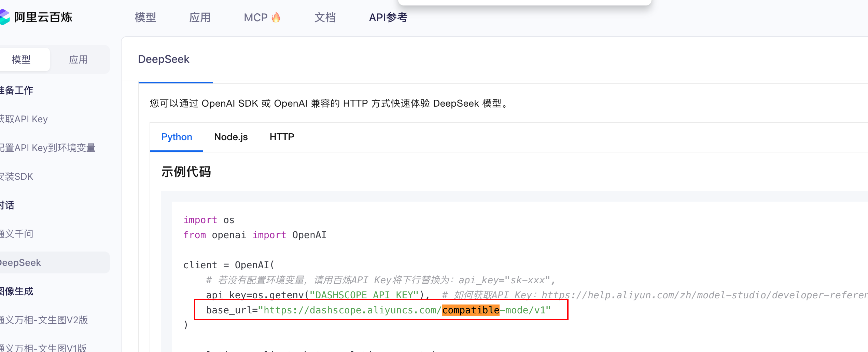
Task: Click the 'from openai import OpenAI' line
Action: coord(255,235)
